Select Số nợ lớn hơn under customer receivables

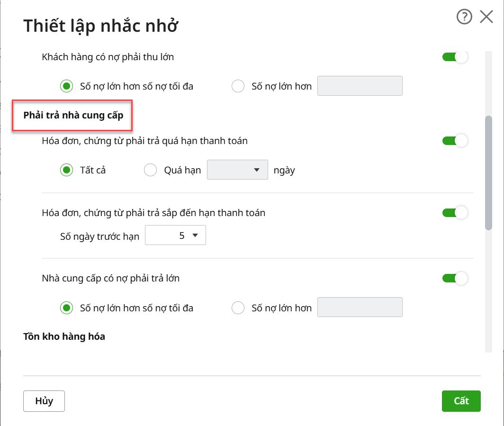pos(238,86)
